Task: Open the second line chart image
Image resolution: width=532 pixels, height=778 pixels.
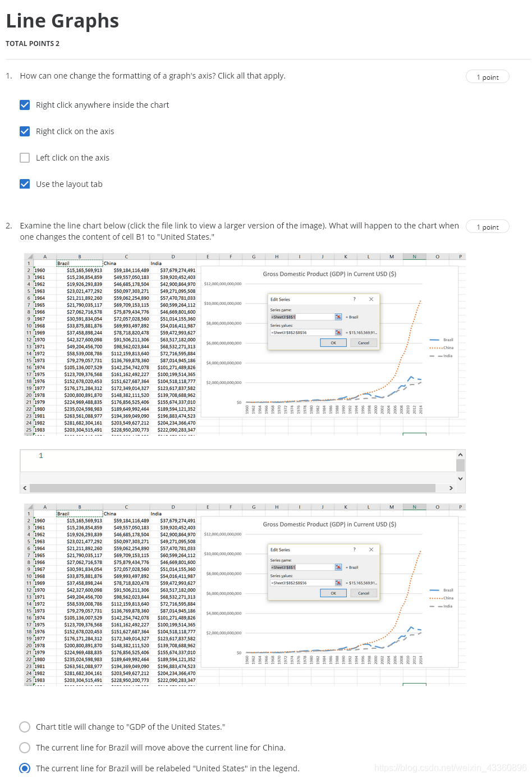Action: (245, 595)
